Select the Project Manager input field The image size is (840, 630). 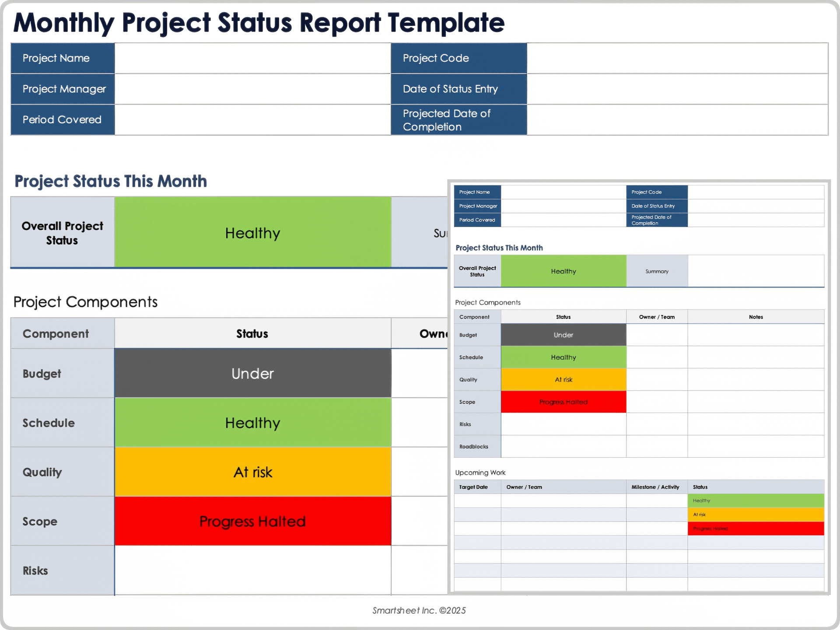pyautogui.click(x=252, y=89)
